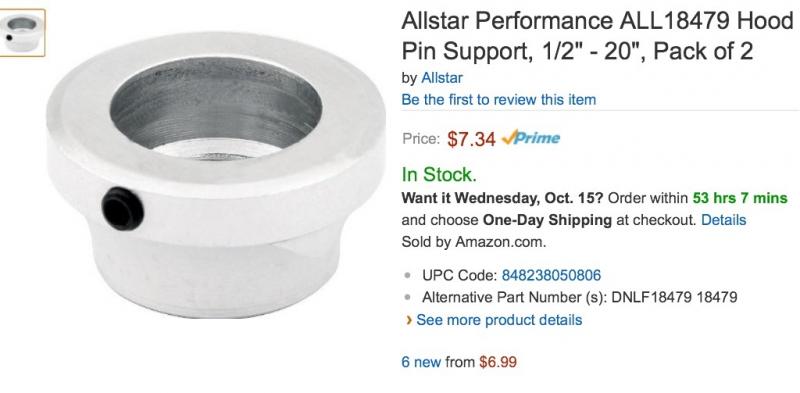Click 'Be the first to review this item'
The image size is (800, 393).
[498, 99]
